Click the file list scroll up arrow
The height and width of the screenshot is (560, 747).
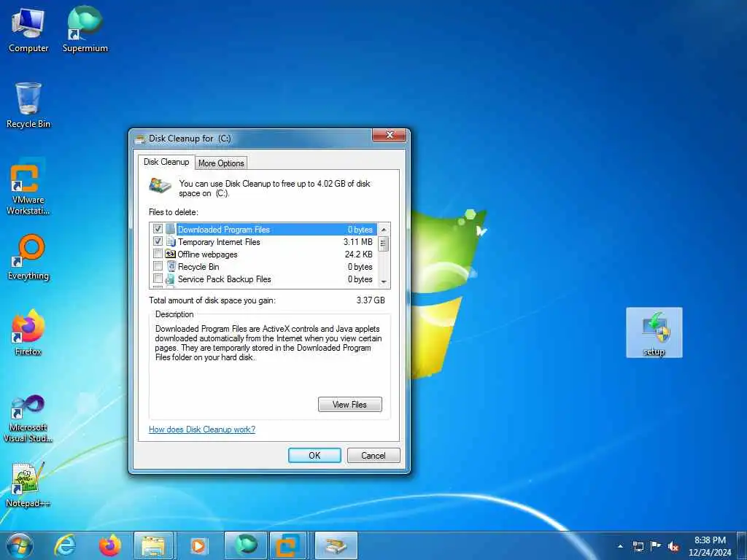click(384, 230)
